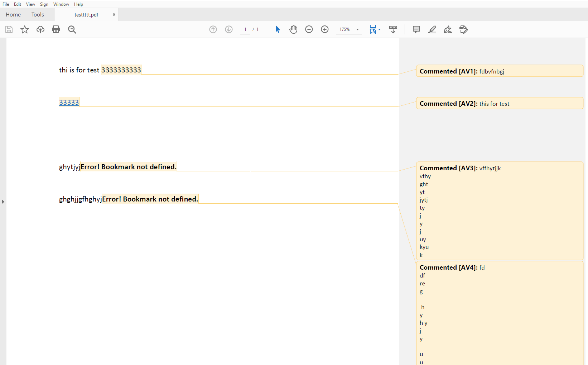Screen dimensions: 588x365
Task: Click the upload to cloud icon
Action: [40, 29]
